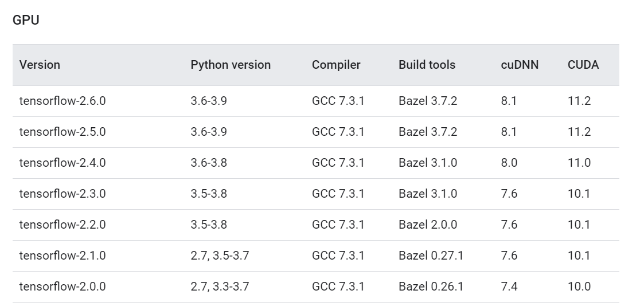The height and width of the screenshot is (306, 644).
Task: Click the Version column header
Action: point(40,65)
